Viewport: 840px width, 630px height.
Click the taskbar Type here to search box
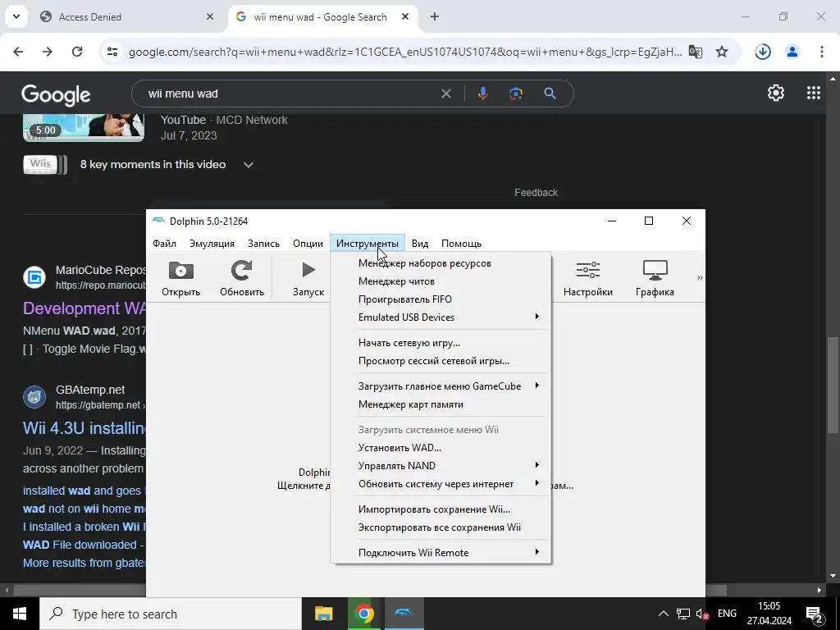(171, 614)
